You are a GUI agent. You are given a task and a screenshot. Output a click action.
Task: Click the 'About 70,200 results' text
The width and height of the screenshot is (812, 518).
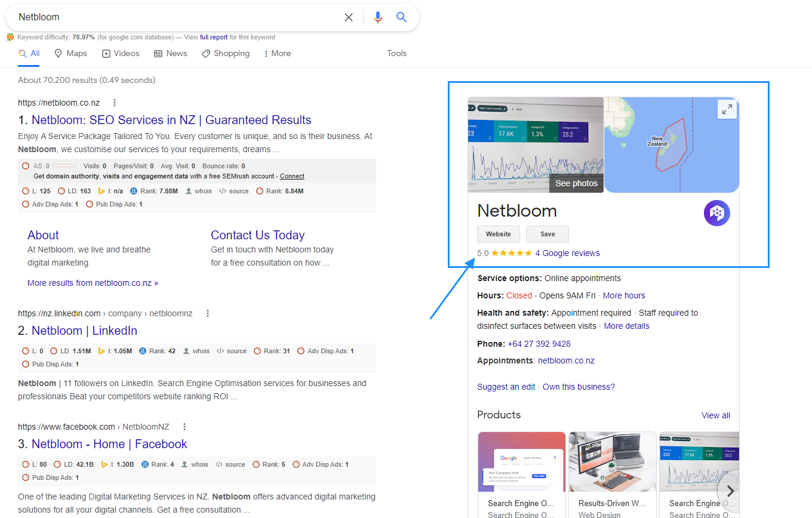(87, 80)
